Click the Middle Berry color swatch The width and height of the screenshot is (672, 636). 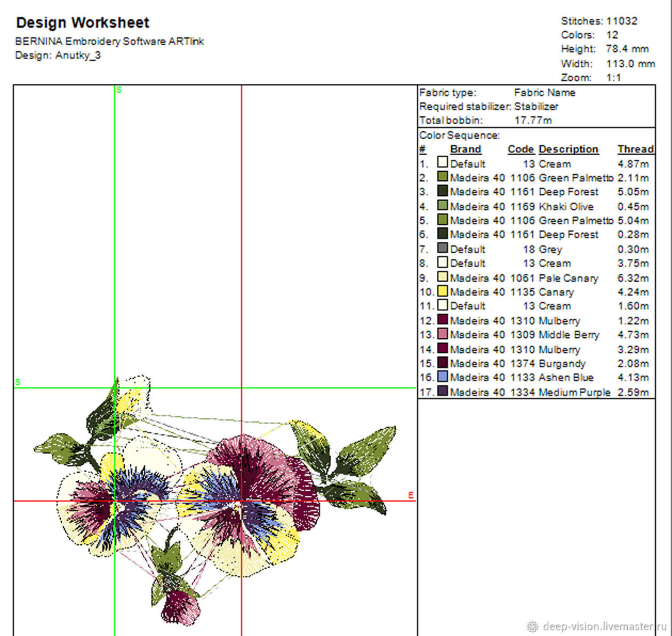tap(442, 333)
